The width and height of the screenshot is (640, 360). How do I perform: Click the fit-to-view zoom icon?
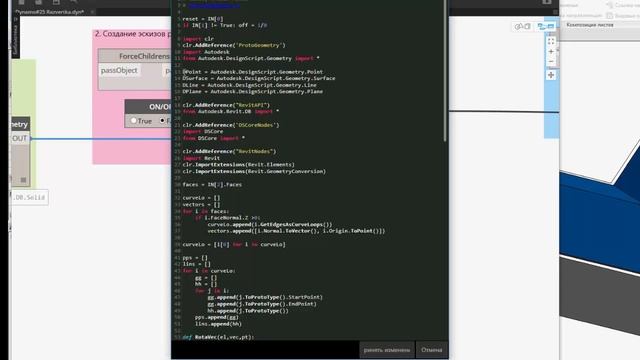(x=551, y=42)
